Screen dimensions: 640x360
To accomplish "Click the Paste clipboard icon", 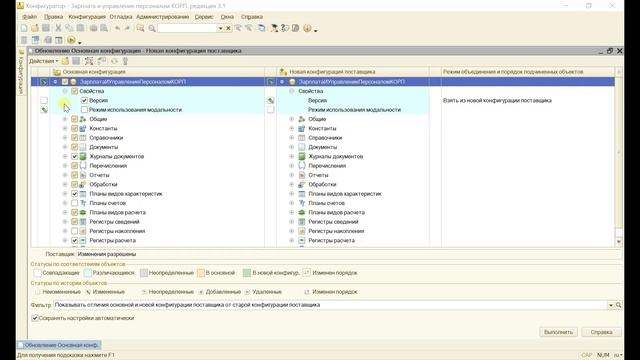I will [x=80, y=28].
